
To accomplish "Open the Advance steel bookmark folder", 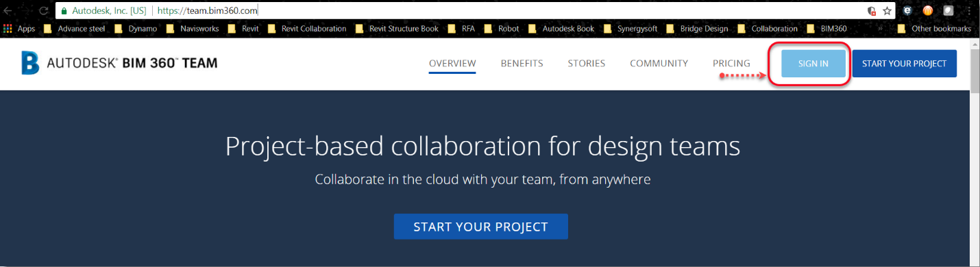I will click(x=74, y=29).
